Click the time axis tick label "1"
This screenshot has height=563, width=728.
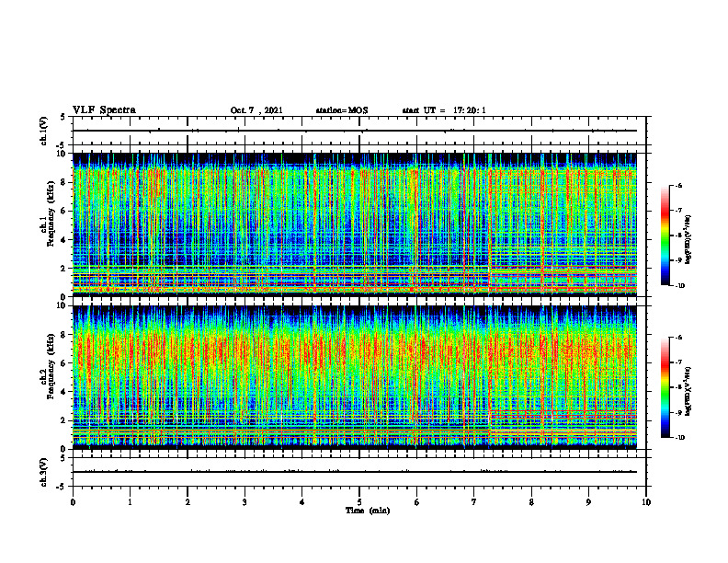(x=130, y=502)
